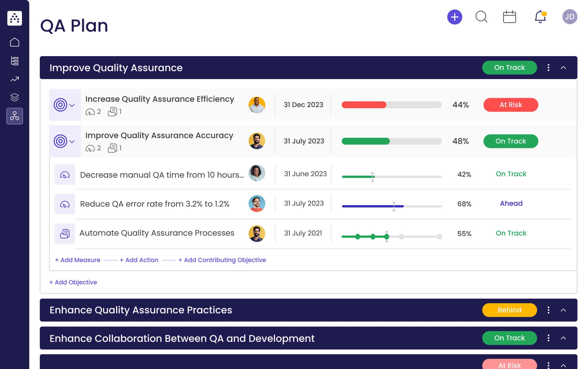Select the active org-tree icon in sidebar

pyautogui.click(x=15, y=116)
